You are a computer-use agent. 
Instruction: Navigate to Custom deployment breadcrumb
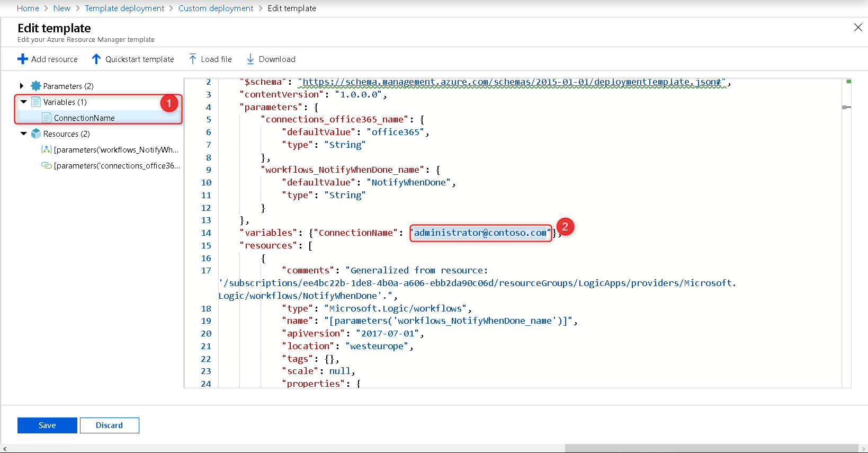pyautogui.click(x=216, y=8)
